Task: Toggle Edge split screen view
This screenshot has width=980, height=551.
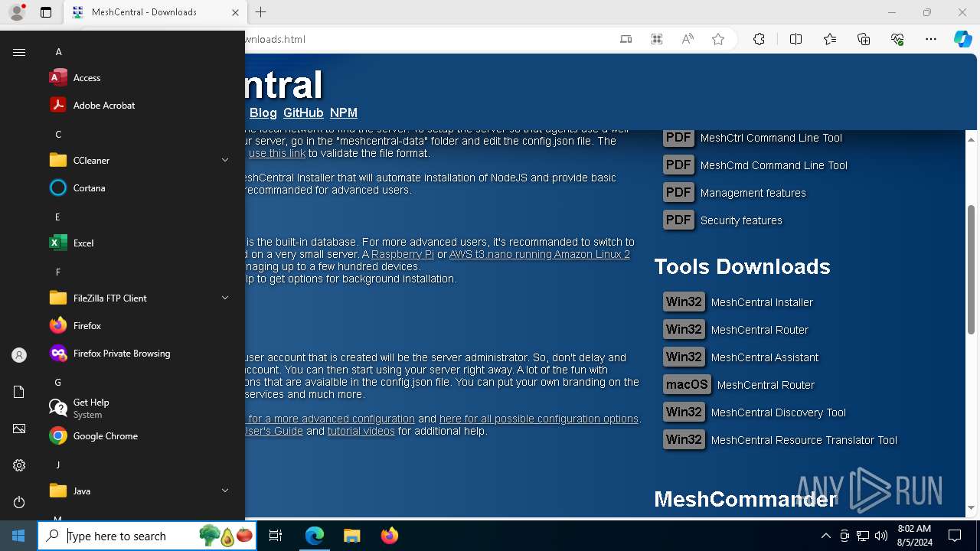Action: 795,39
